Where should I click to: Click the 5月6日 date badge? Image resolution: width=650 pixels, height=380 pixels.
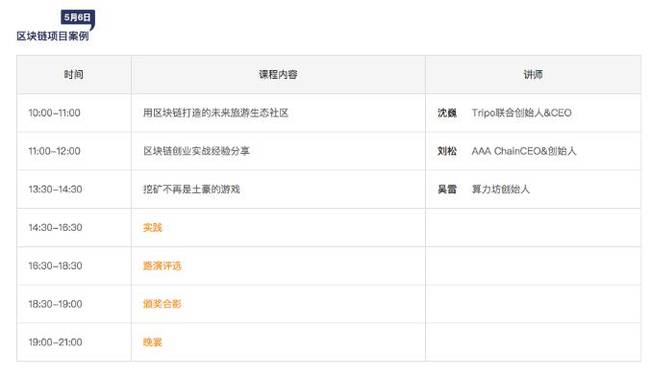[x=78, y=17]
